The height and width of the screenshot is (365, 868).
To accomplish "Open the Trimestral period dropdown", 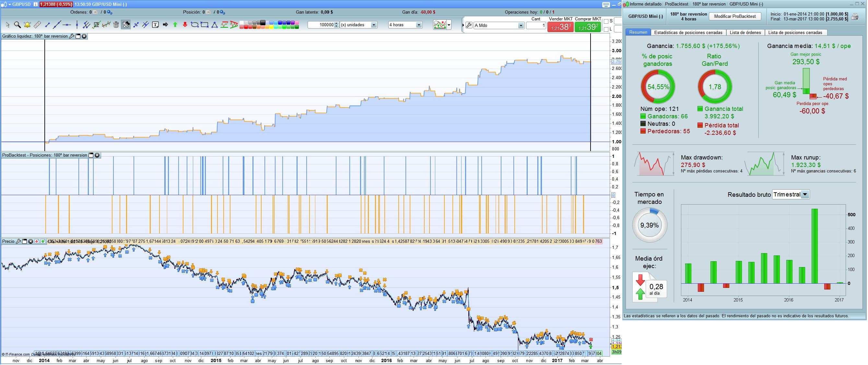I will tap(805, 194).
